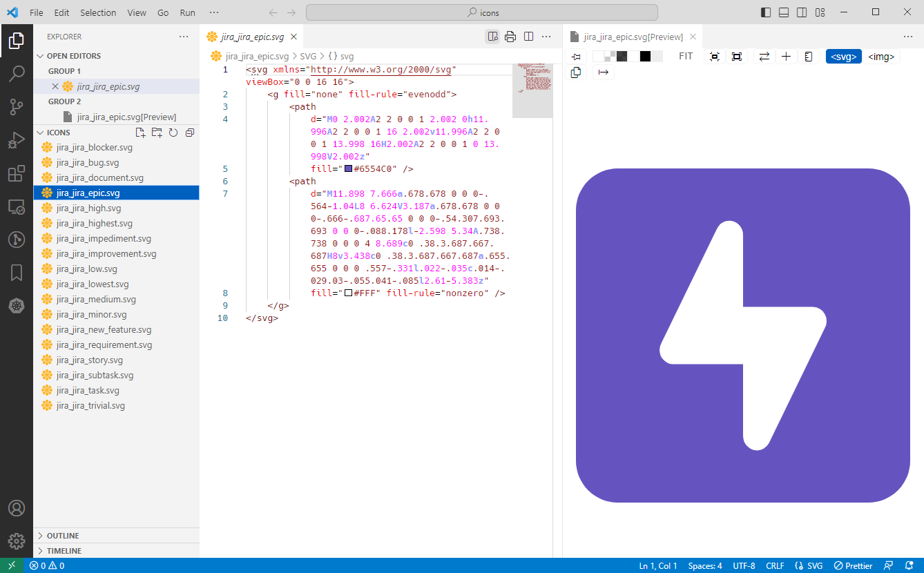Open the Search view in activity bar
This screenshot has height=573, width=924.
coord(17,74)
